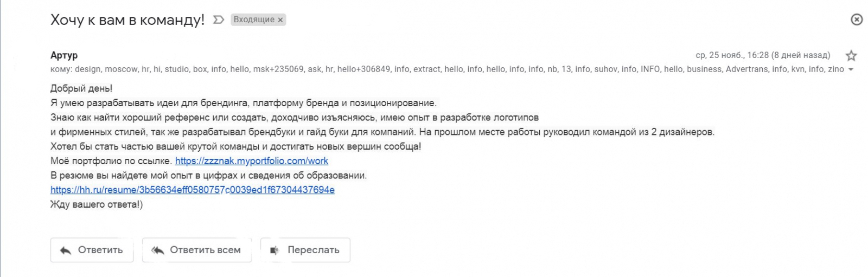Open the zzznak.myportfolio.com/work link

point(252,161)
